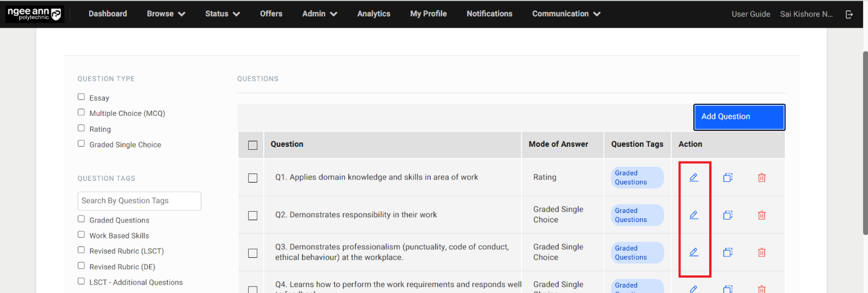Viewport: 868px width, 293px height.
Task: Click the Search By Question Tags field
Action: pyautogui.click(x=140, y=201)
